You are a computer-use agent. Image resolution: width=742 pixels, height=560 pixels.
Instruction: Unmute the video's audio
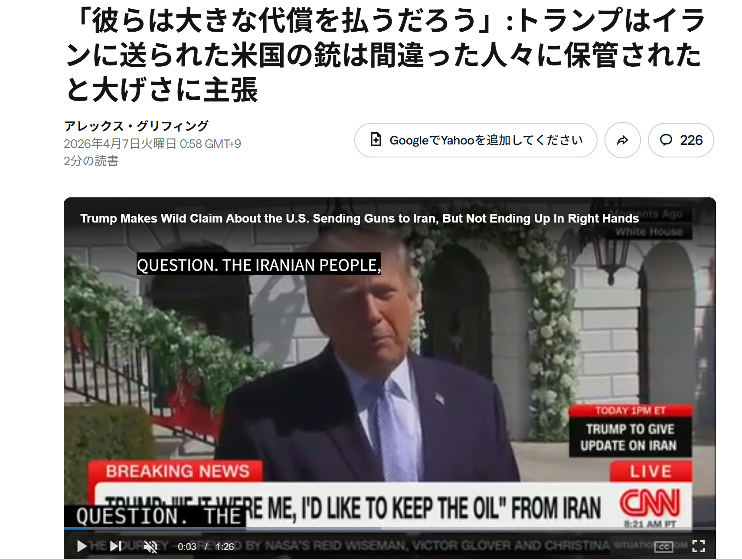150,547
